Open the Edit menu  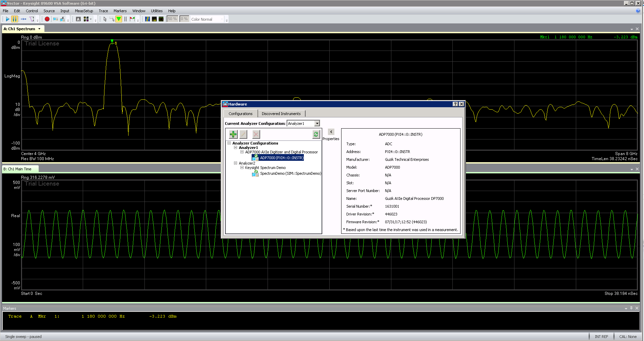[x=17, y=11]
